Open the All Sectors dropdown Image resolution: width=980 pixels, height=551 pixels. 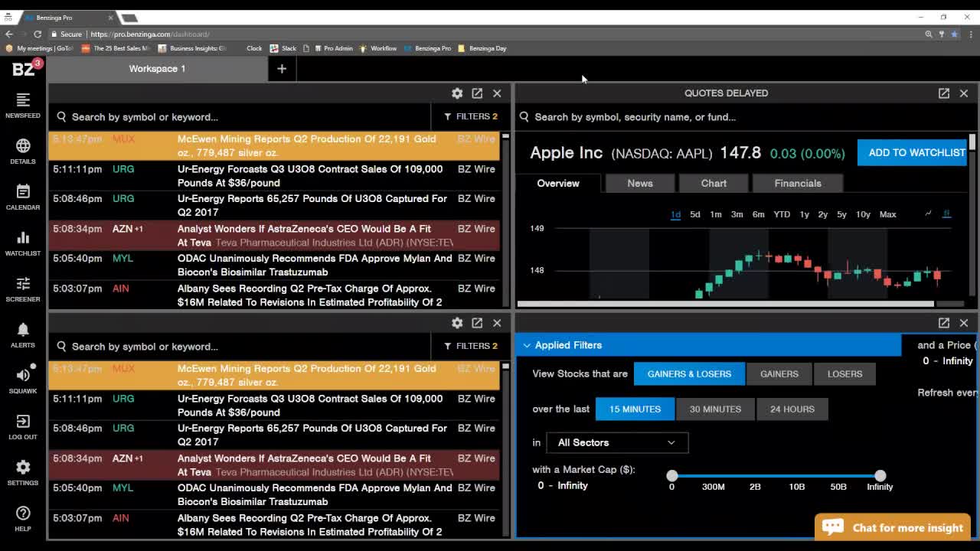(617, 442)
